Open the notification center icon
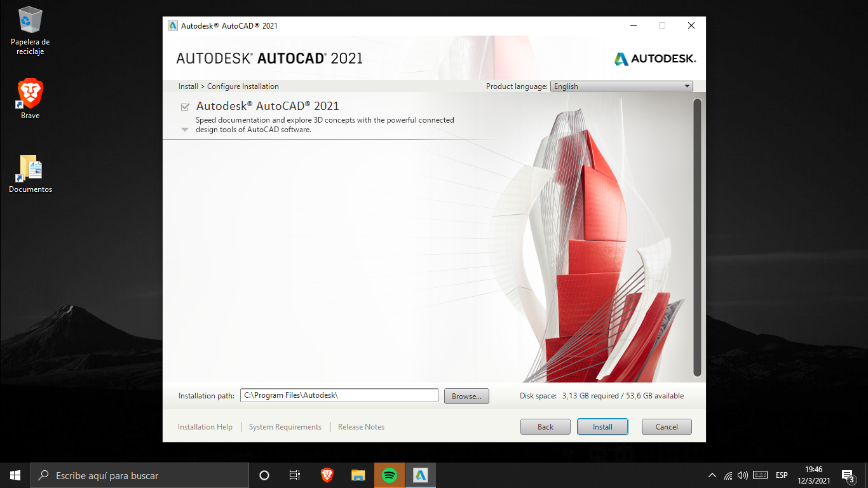 click(848, 475)
